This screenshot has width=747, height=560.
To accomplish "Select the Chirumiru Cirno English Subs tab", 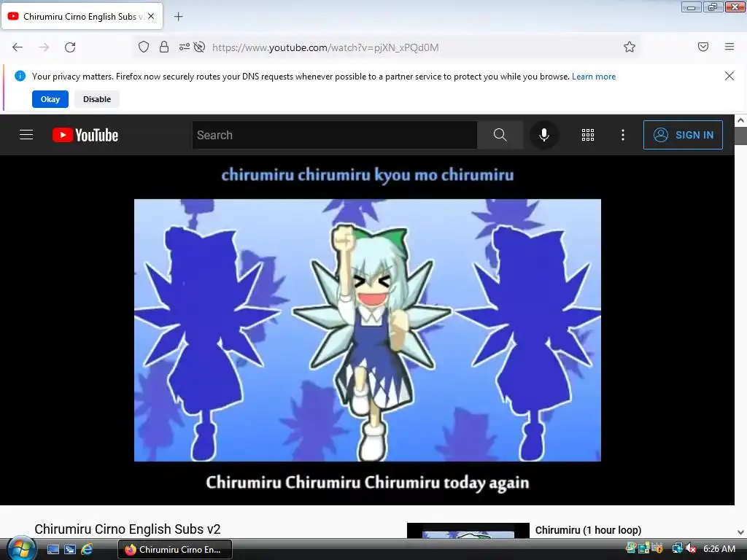I will [82, 16].
